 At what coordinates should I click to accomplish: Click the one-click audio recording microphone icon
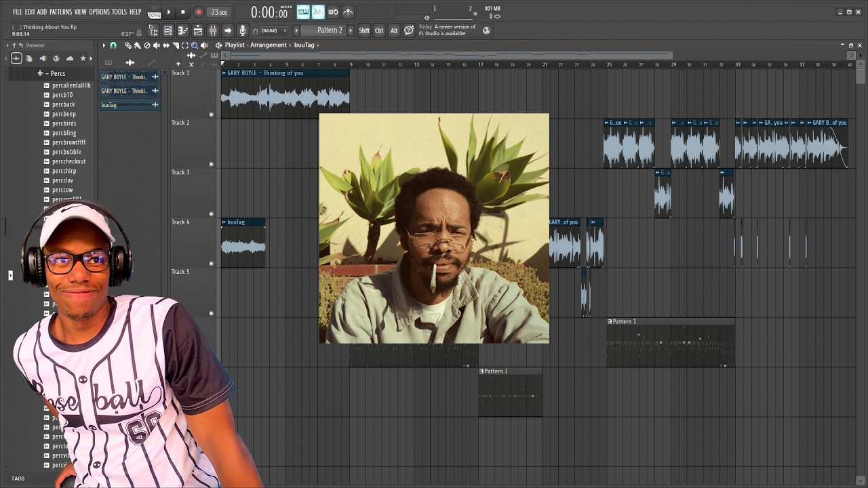click(243, 30)
